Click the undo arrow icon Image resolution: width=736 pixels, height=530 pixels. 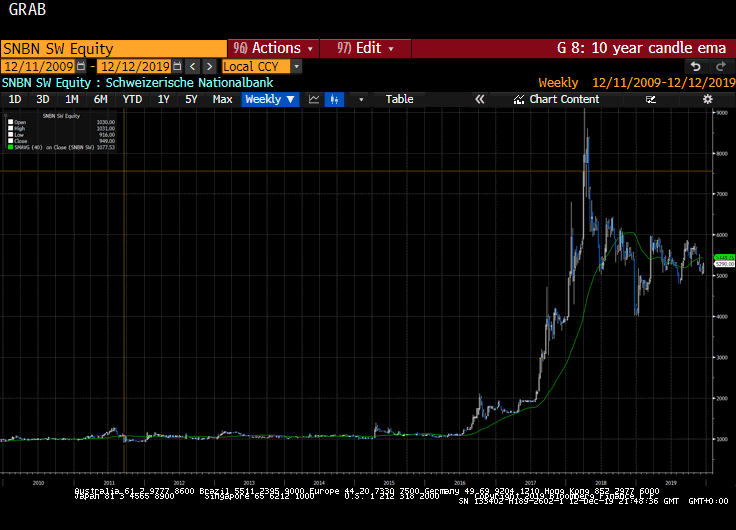coord(695,67)
